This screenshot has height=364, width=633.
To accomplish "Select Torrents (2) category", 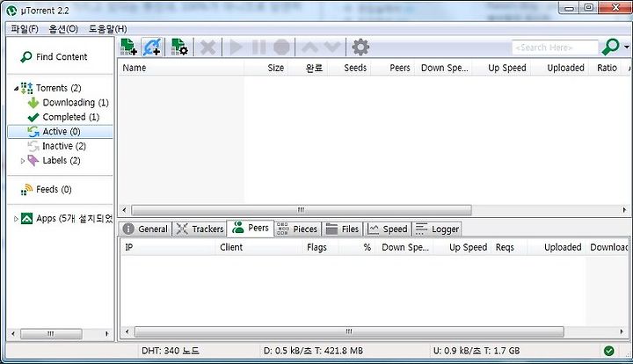I will tap(52, 88).
